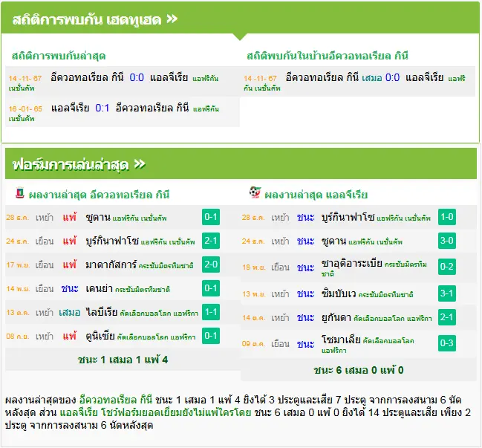The image size is (482, 448).
Task: Select the 0:0 score dated 14-11-67 in the left column
Action: 137,77
